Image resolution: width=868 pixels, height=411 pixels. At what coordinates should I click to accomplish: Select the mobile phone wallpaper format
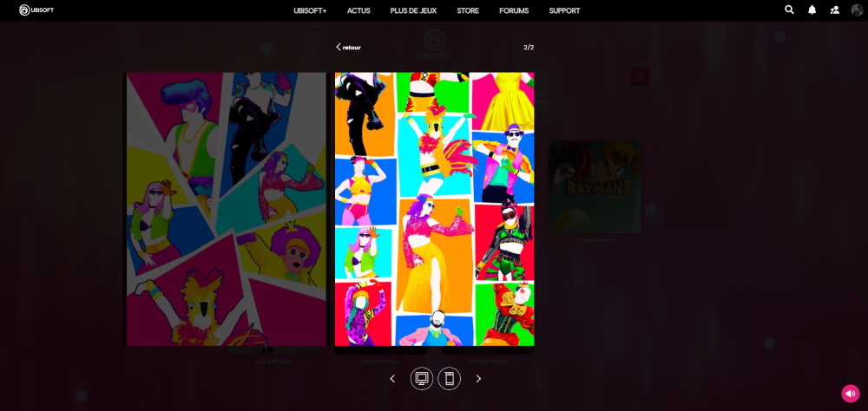pos(450,378)
